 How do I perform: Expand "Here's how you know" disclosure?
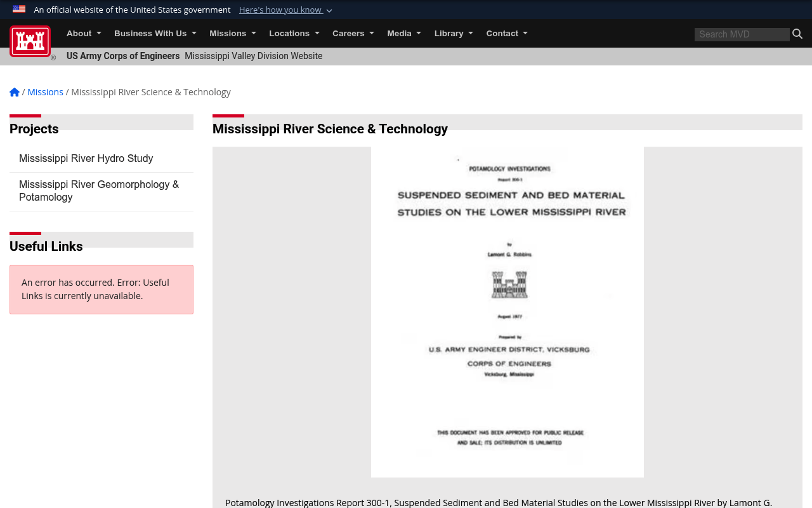tap(285, 10)
